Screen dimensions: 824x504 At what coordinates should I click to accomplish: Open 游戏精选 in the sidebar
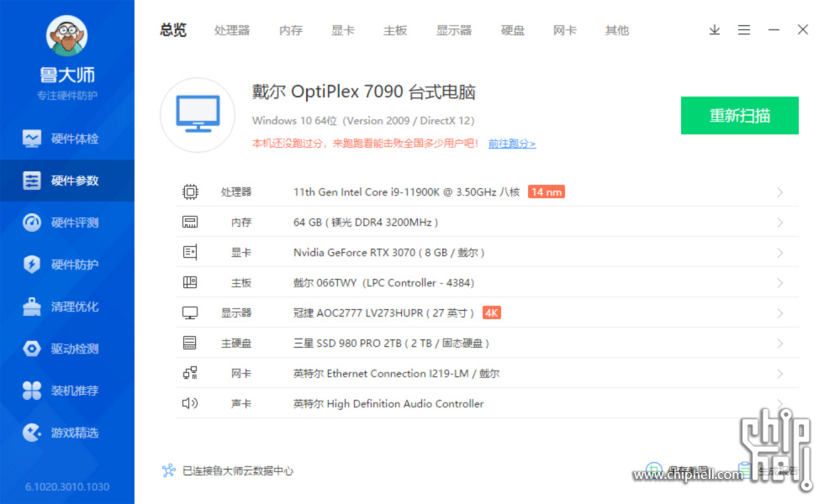[x=67, y=433]
